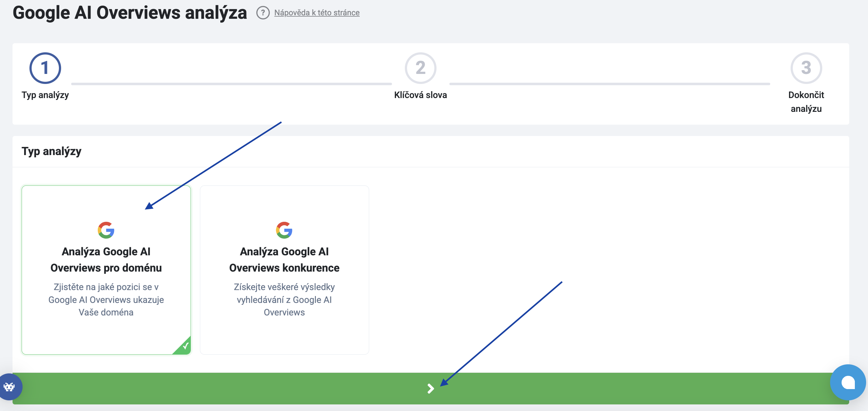
Task: Choose "Analýza Google AI Overviews pro doménu" option title
Action: [106, 259]
